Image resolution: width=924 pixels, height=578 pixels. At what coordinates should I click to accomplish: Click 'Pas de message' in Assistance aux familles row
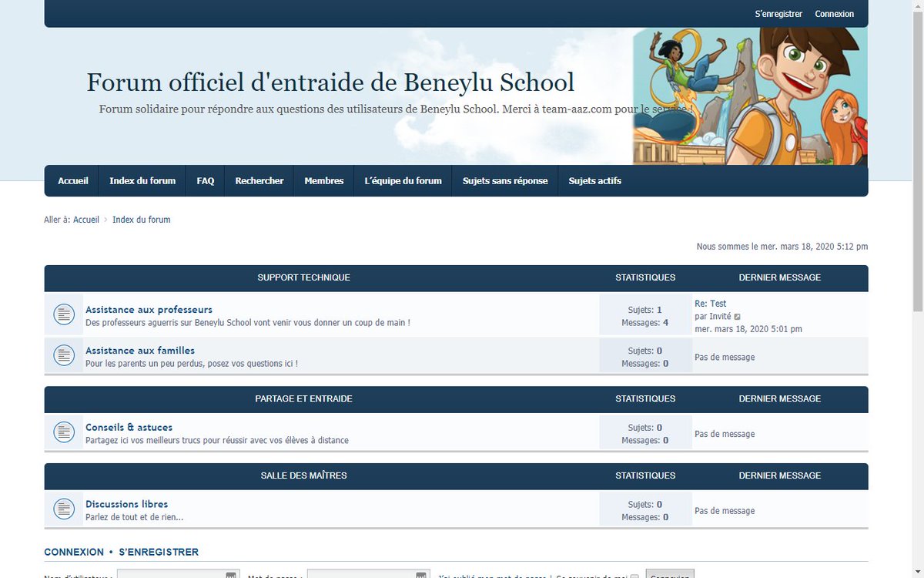coord(725,358)
